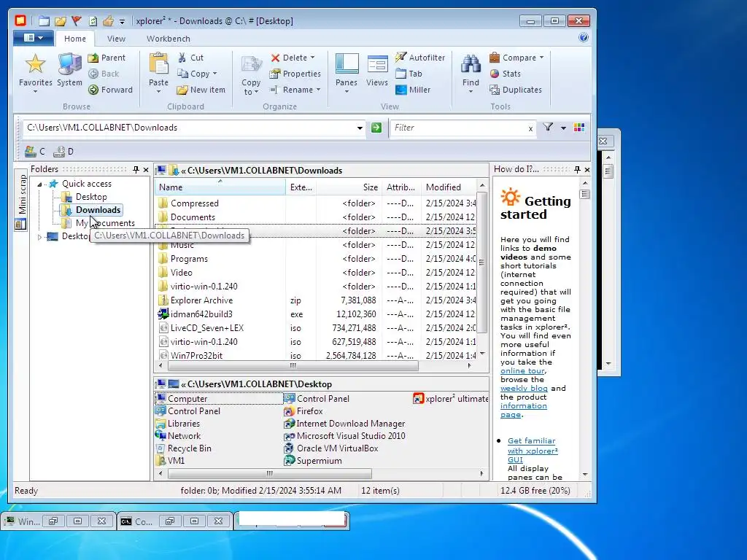Open Get familiar with xplorer² GUI link
This screenshot has width=747, height=560.
tap(532, 450)
